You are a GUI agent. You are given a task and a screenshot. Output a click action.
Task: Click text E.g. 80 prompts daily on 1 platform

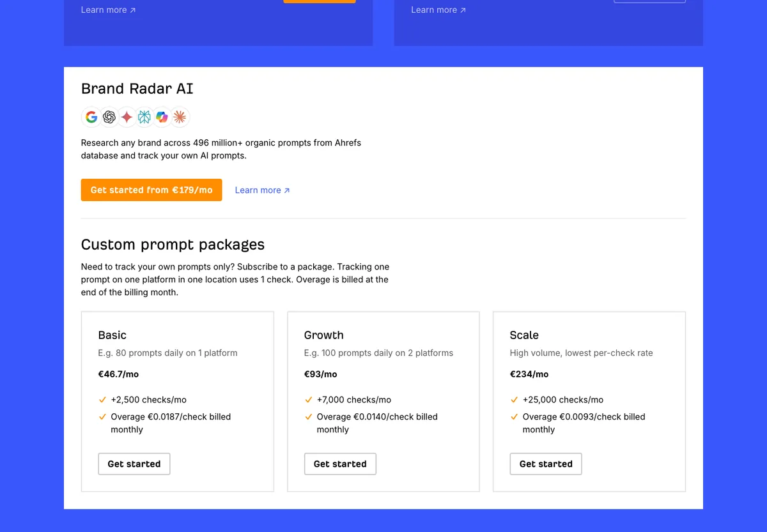[x=168, y=353]
